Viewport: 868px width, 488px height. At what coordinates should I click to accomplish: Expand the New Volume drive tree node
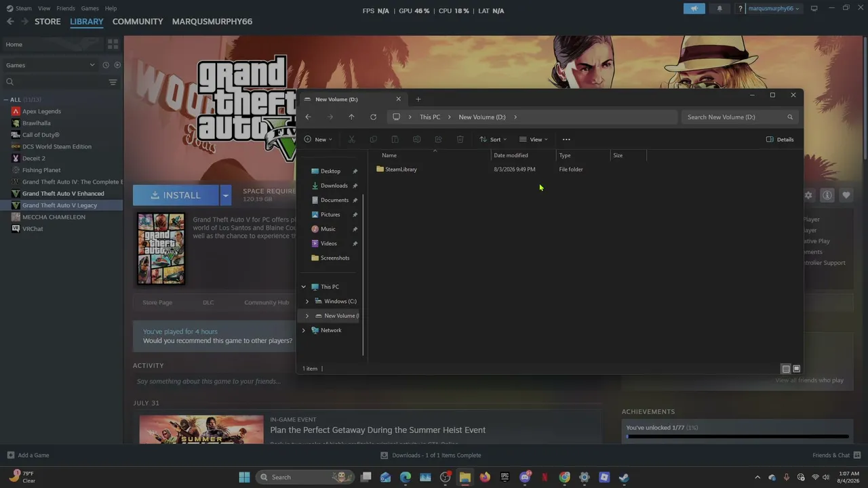click(307, 316)
